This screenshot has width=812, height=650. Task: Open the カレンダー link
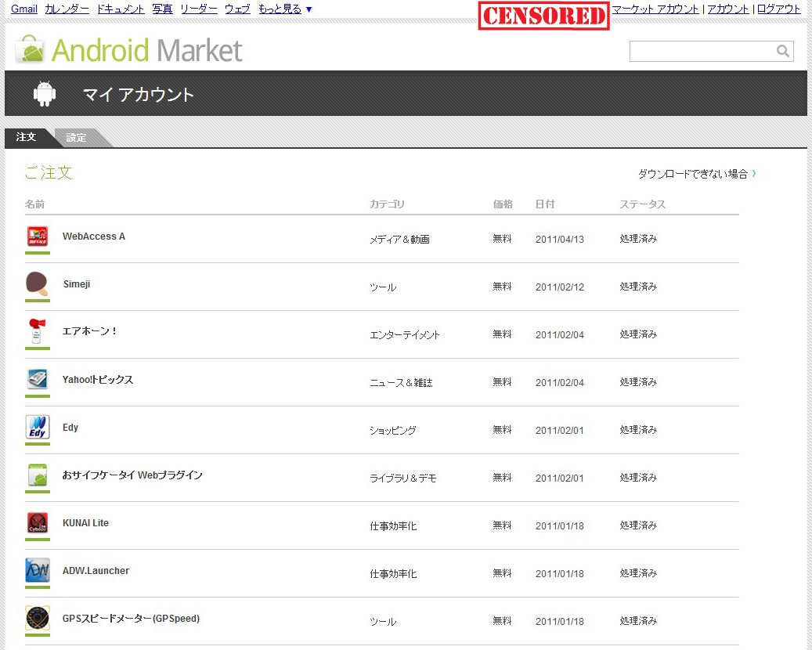(67, 9)
